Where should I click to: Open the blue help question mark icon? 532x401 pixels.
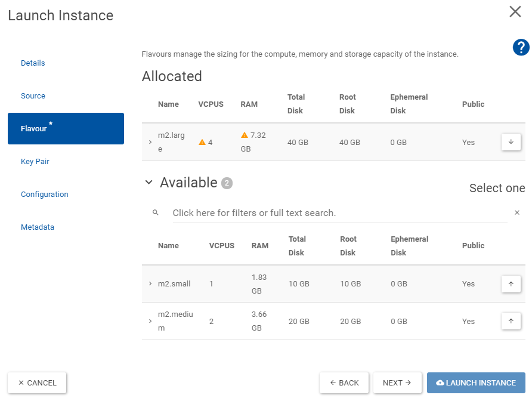[521, 48]
